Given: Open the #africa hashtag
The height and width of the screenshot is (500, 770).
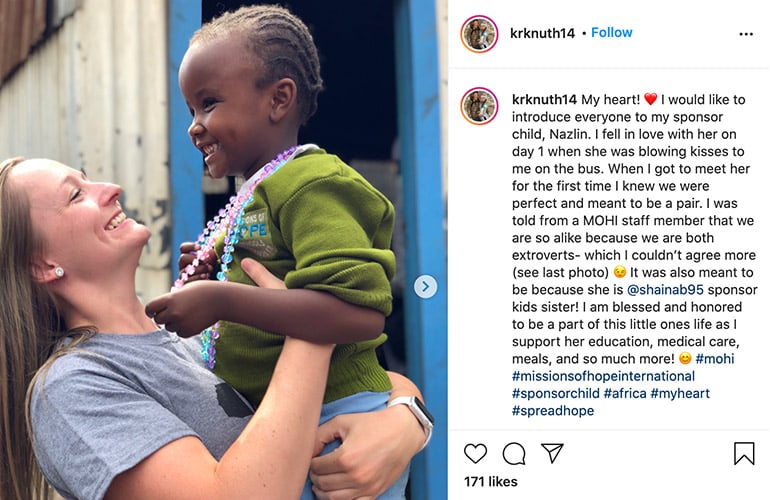Looking at the screenshot, I should pos(625,393).
